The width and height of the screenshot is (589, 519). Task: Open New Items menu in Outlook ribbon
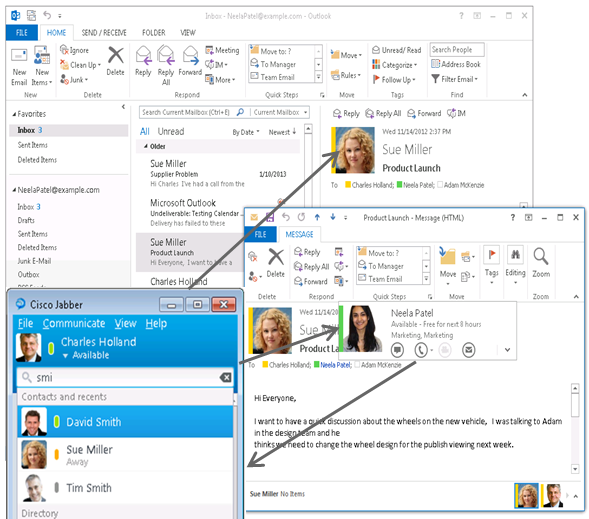pyautogui.click(x=42, y=67)
